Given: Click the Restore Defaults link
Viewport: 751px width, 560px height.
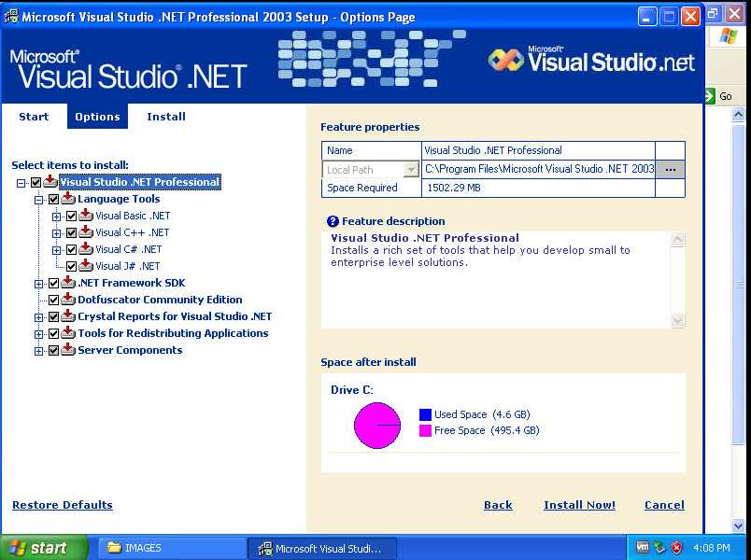Looking at the screenshot, I should (x=63, y=505).
